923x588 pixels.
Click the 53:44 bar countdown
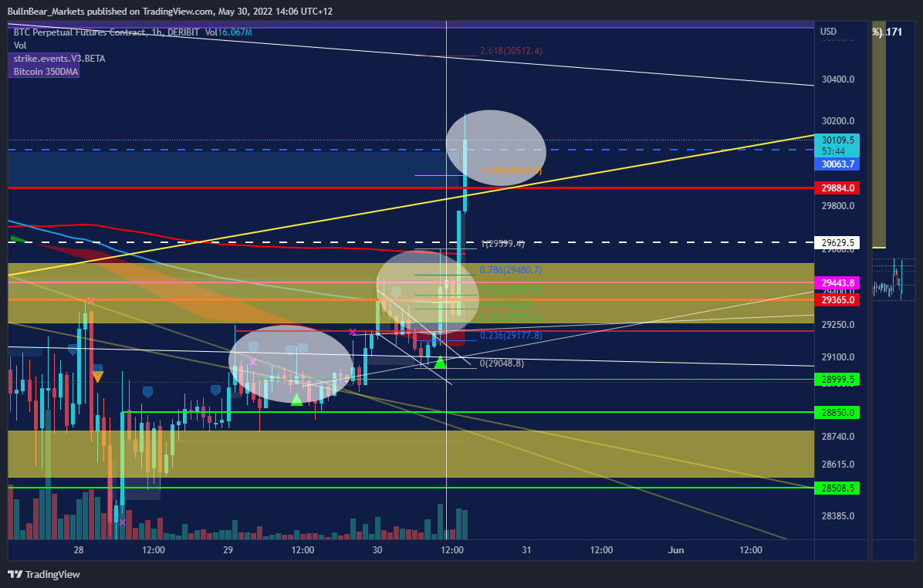833,151
